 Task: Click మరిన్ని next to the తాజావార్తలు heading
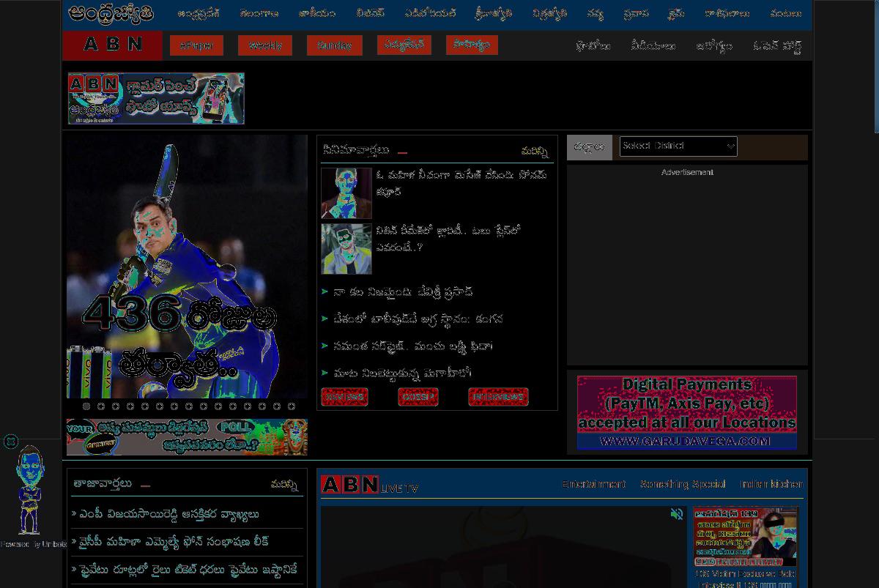coord(284,485)
